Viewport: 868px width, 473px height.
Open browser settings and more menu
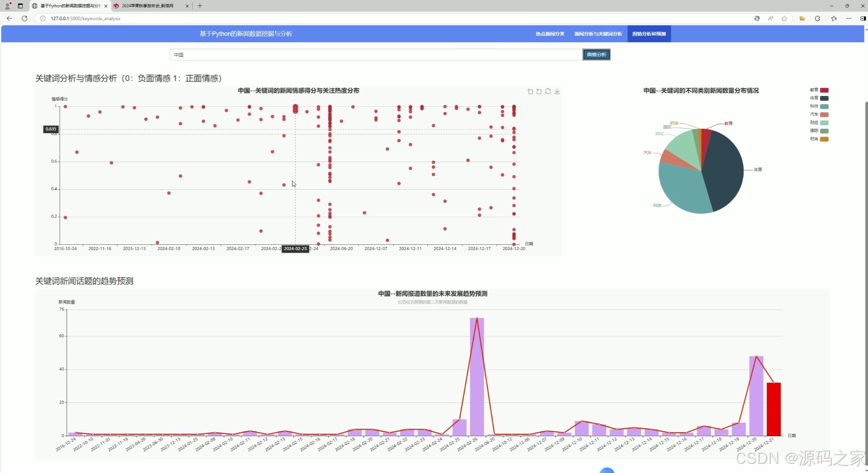click(849, 18)
